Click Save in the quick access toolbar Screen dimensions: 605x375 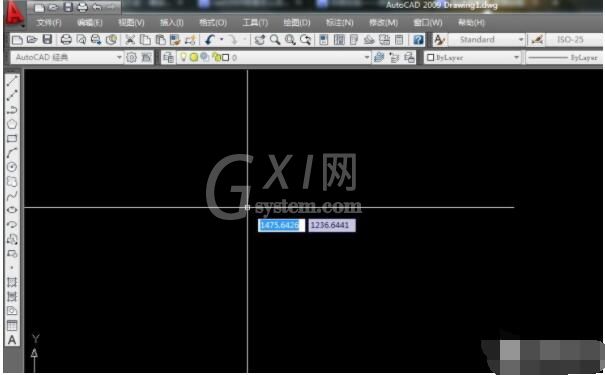(68, 7)
